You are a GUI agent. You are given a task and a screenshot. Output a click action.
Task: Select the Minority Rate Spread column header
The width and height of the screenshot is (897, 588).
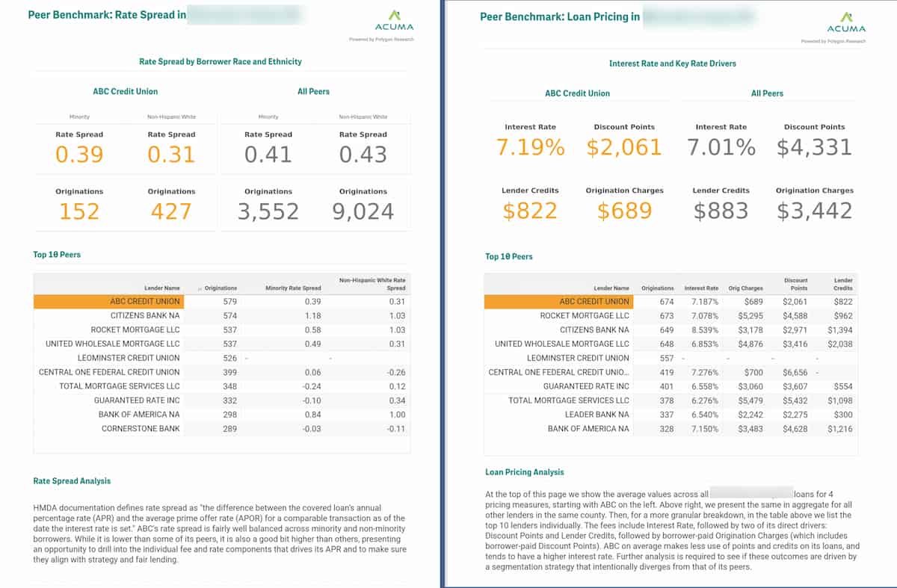coord(293,288)
